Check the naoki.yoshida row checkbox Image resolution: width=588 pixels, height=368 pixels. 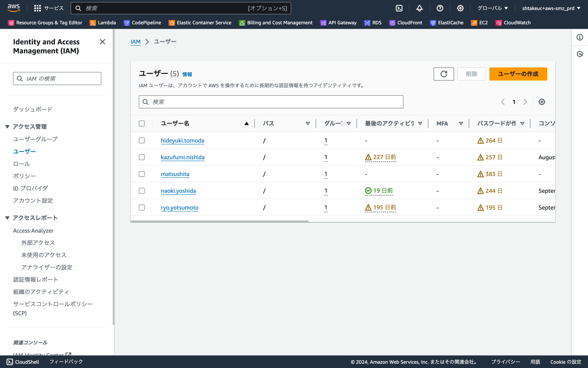142,191
